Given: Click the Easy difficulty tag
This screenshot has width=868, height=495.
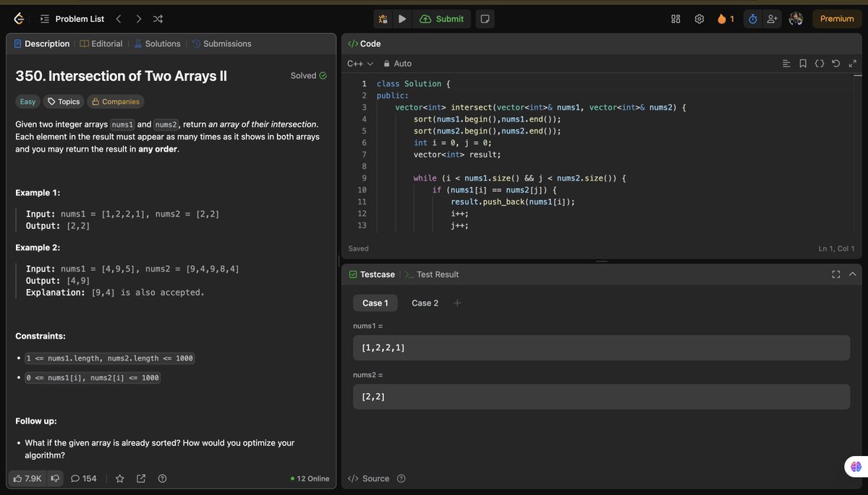Looking at the screenshot, I should tap(27, 102).
